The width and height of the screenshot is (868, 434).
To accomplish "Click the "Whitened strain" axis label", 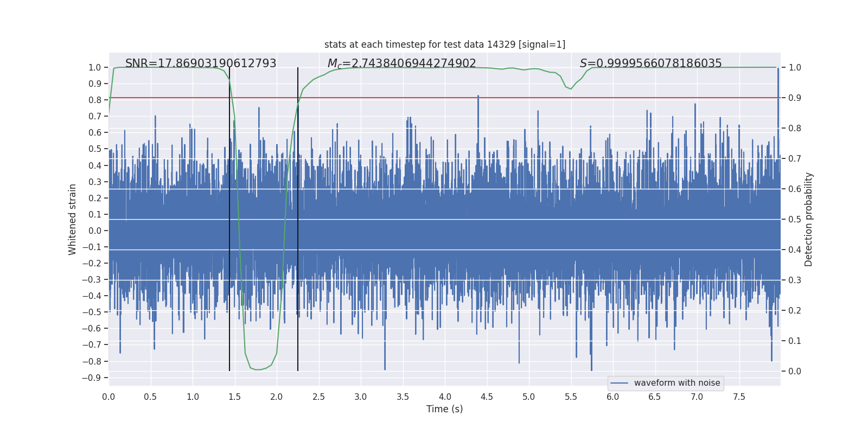I will tap(73, 219).
